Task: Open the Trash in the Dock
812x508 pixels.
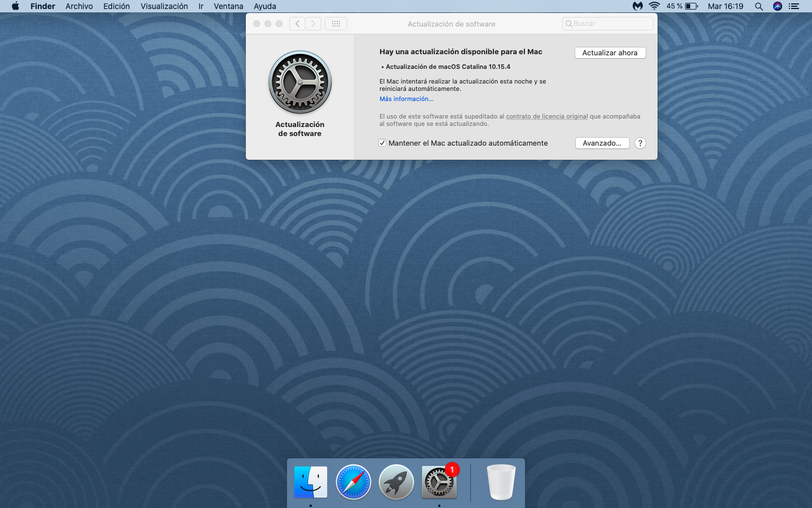Action: click(x=501, y=483)
